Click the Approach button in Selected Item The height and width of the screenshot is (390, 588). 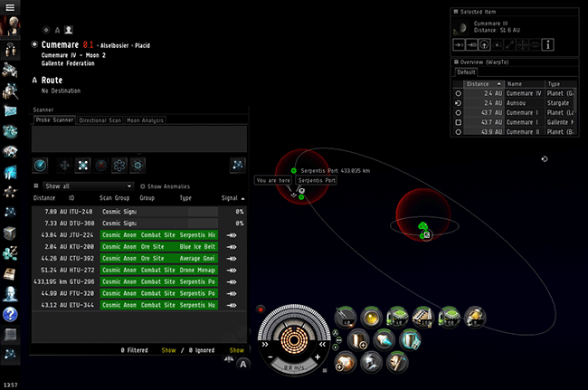pos(459,44)
